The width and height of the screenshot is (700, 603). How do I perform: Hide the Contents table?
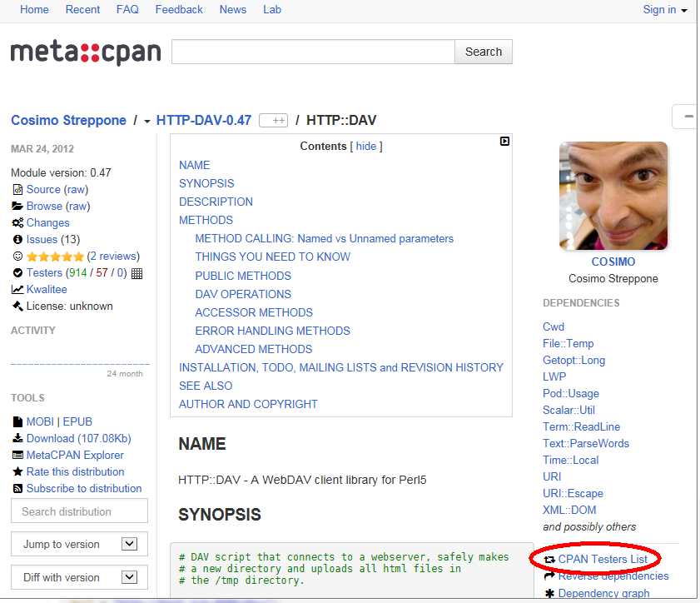pyautogui.click(x=366, y=146)
